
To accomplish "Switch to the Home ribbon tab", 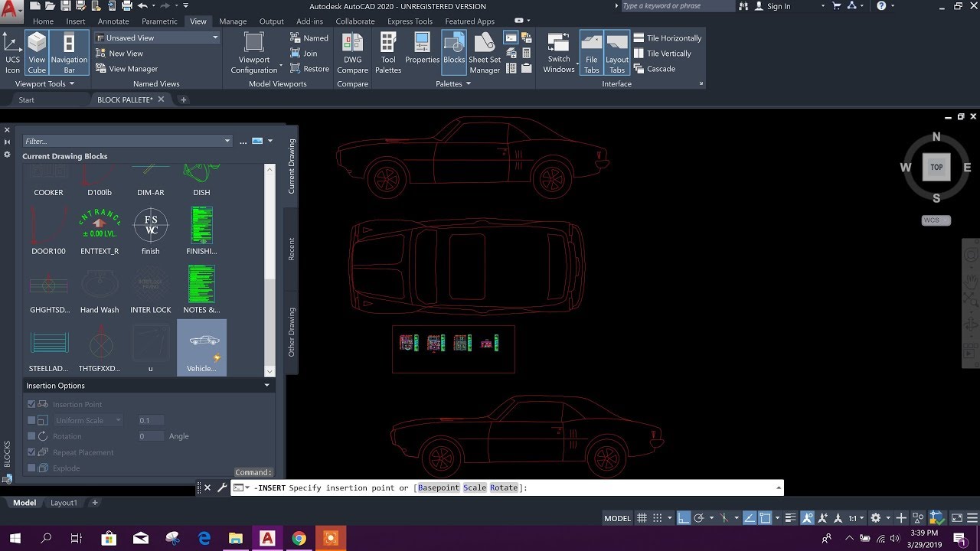I will [x=43, y=21].
